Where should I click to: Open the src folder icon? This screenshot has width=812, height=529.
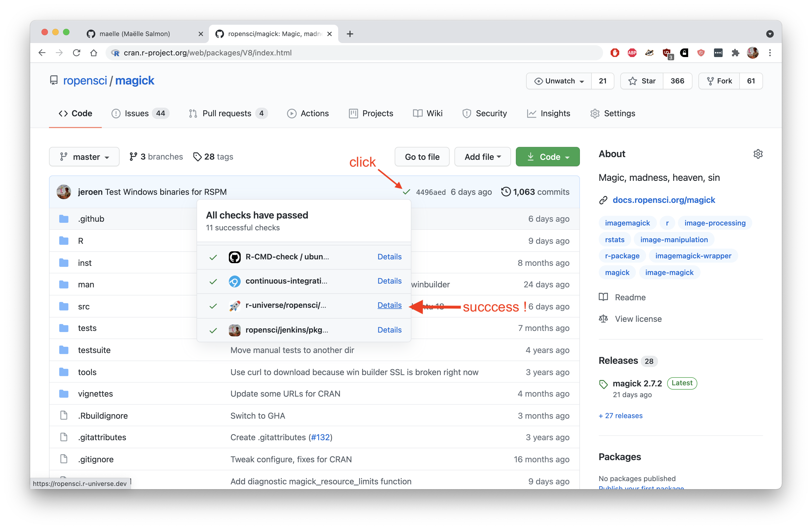64,306
